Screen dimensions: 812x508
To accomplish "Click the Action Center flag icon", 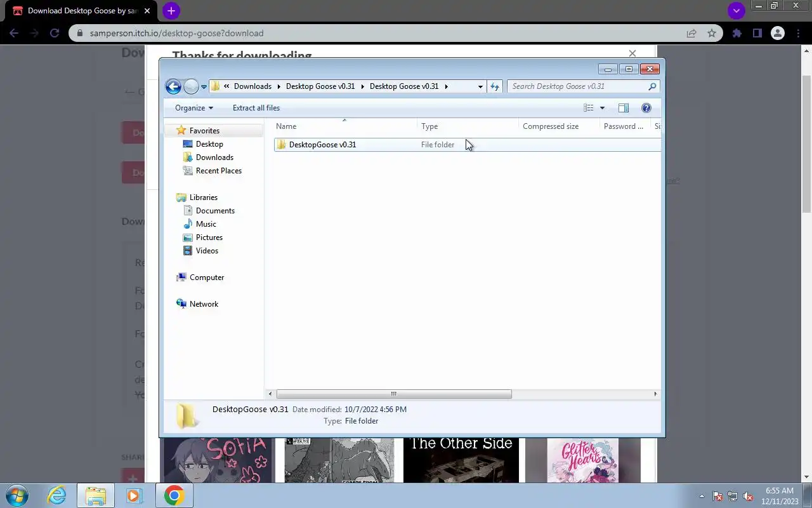I will click(717, 497).
